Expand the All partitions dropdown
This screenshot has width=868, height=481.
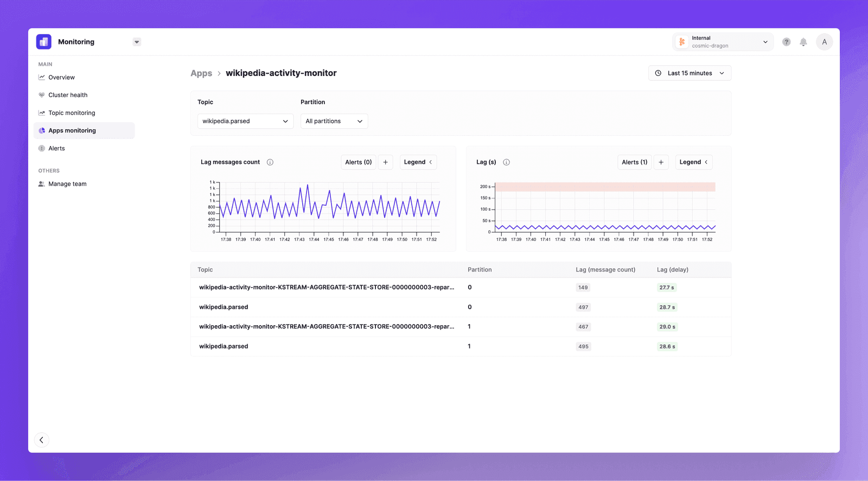click(x=334, y=121)
